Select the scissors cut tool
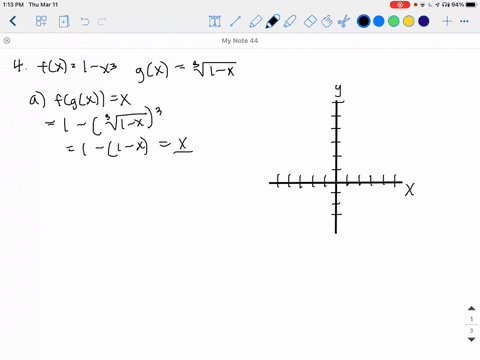The image size is (480, 360). coord(344,21)
